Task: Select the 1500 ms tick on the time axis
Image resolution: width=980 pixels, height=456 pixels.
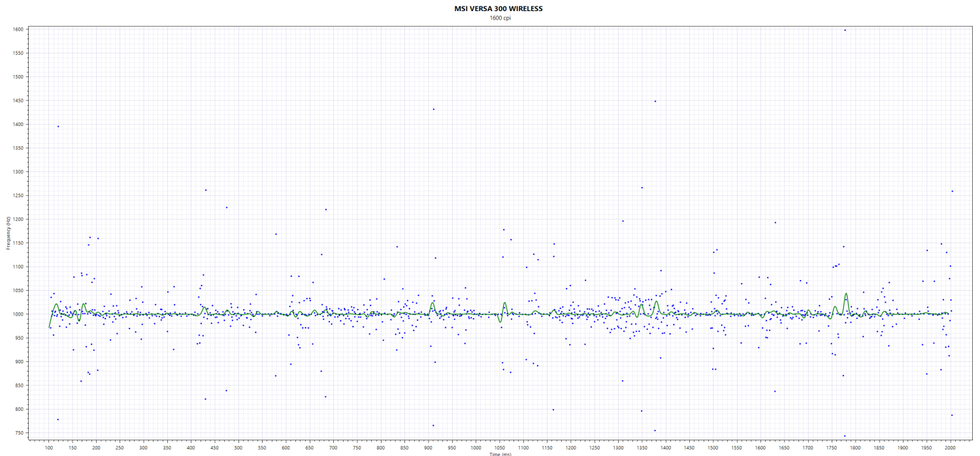Action: coord(713,448)
